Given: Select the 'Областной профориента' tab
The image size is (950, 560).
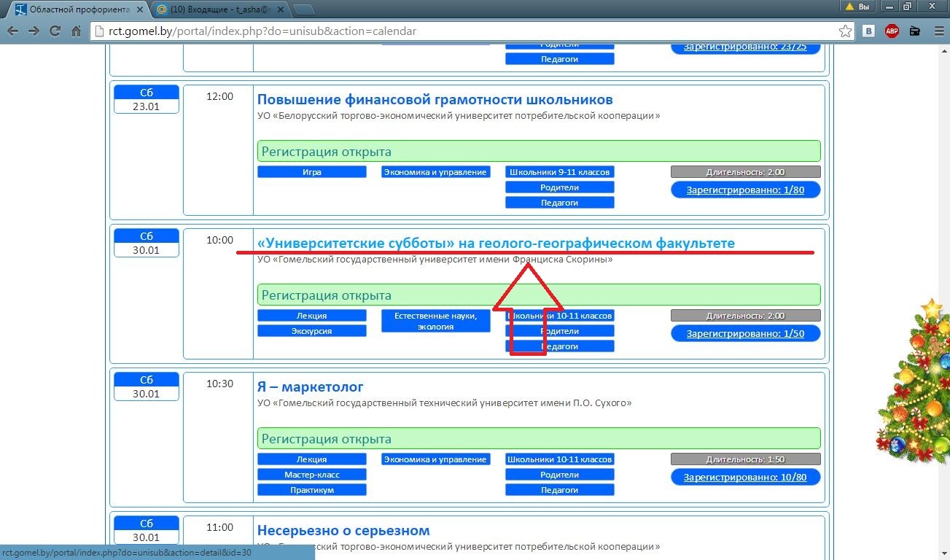Looking at the screenshot, I should [77, 9].
